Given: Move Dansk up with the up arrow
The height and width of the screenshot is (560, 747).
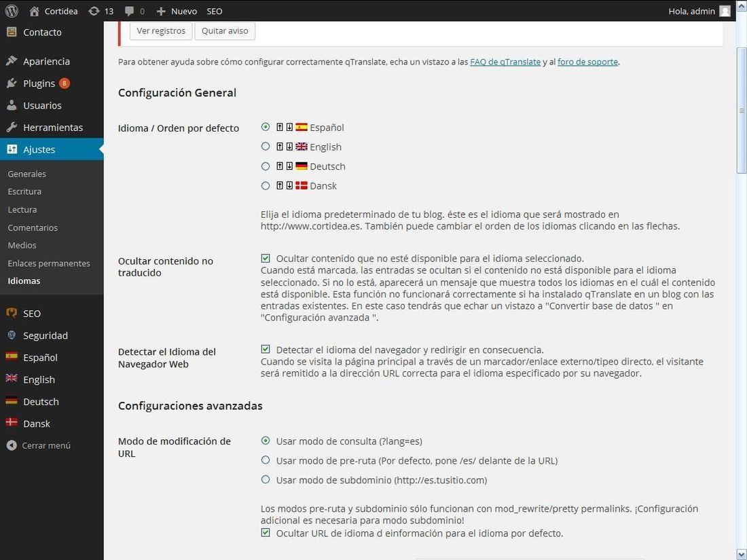Looking at the screenshot, I should click(280, 186).
